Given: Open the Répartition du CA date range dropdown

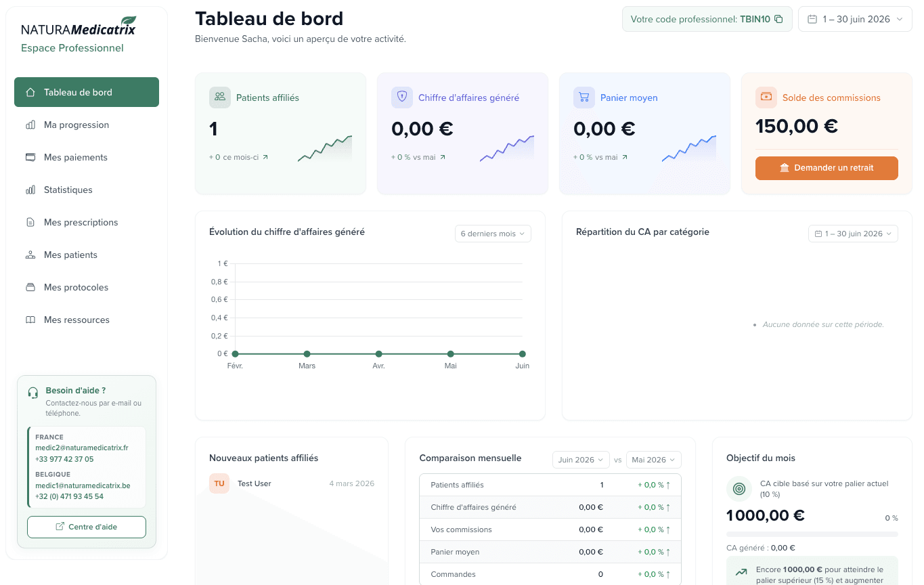Looking at the screenshot, I should coord(853,234).
